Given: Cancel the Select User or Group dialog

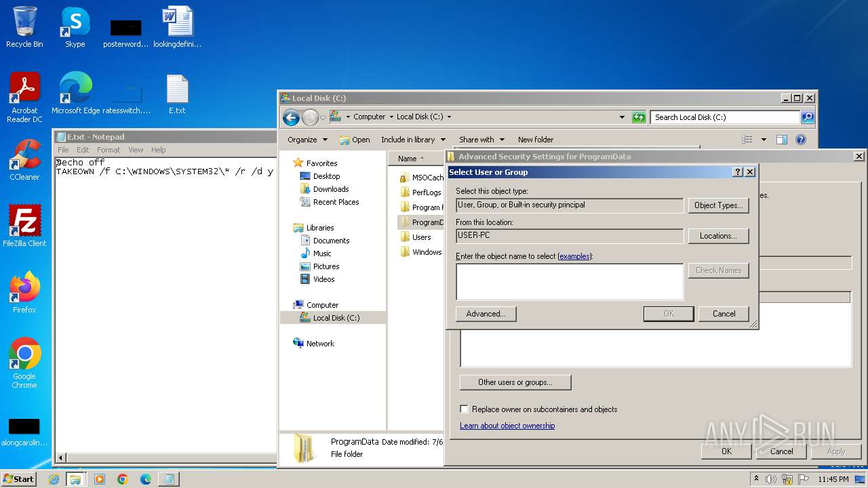Looking at the screenshot, I should tap(724, 314).
